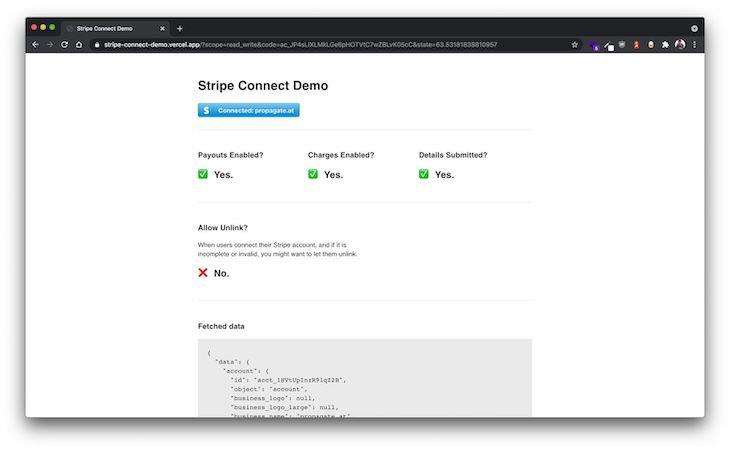Click the "object": "account" line in JSON
This screenshot has width=730, height=451.
coord(269,389)
